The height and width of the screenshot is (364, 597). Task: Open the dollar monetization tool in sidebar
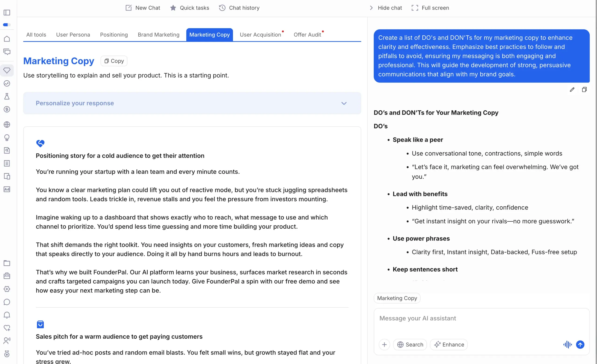pyautogui.click(x=7, y=110)
